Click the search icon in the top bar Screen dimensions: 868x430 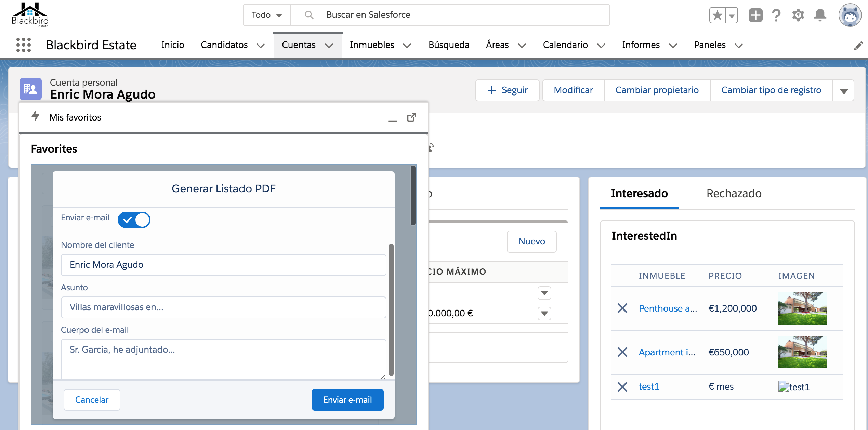coord(308,15)
